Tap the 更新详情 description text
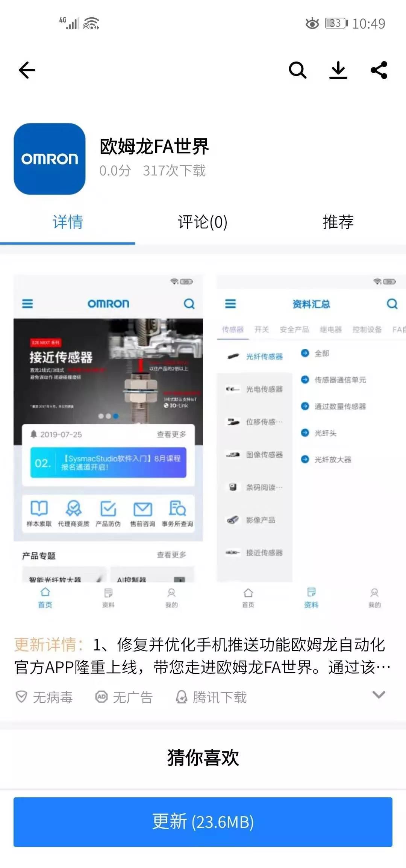Image resolution: width=406 pixels, height=868 pixels. [x=203, y=656]
